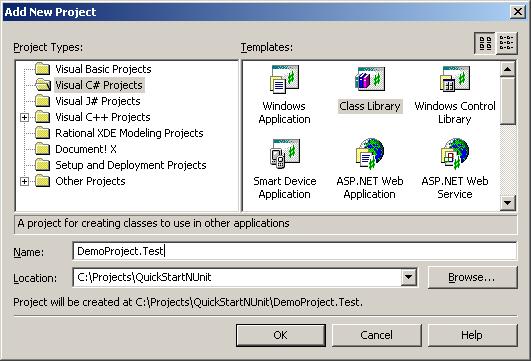Choose the ASP.NET Web Service icon
Viewport: 531px width, 361px height.
(455, 154)
